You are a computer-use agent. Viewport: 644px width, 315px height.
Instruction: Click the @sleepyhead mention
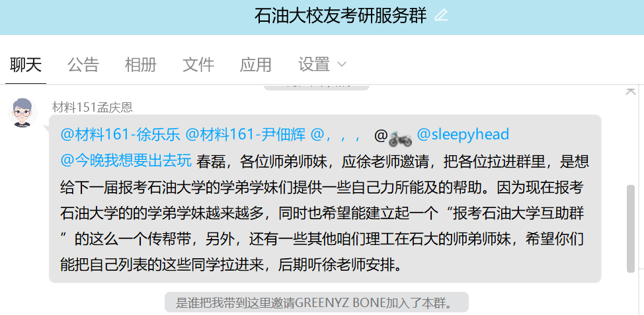pyautogui.click(x=463, y=135)
